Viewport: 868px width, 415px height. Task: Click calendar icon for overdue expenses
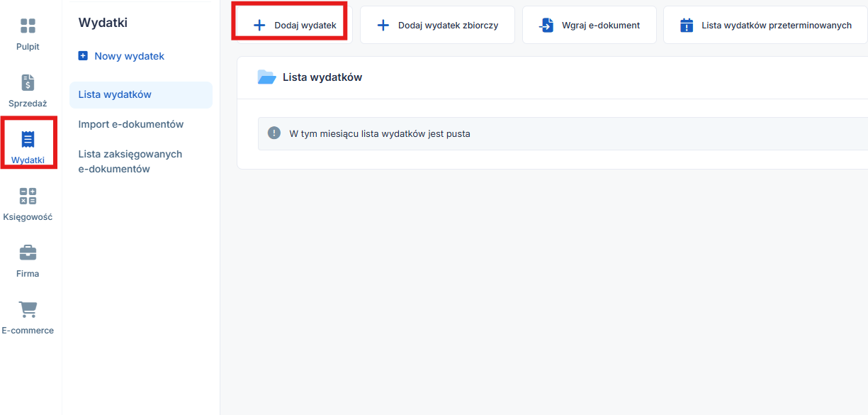(x=687, y=26)
